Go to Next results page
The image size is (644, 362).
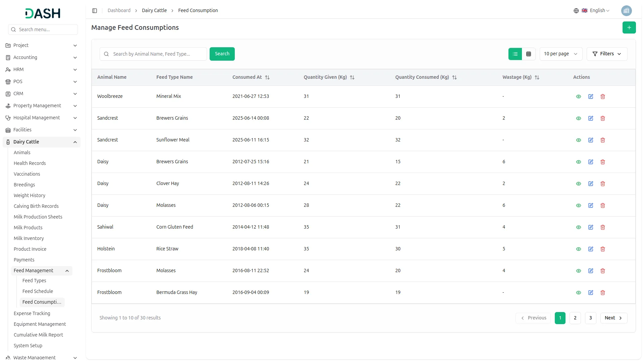(613, 318)
